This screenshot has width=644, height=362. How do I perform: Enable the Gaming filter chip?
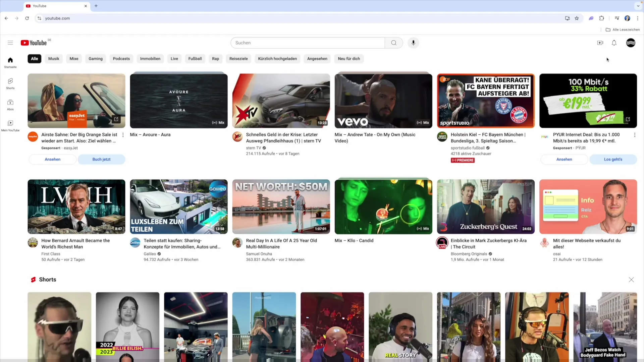95,59
